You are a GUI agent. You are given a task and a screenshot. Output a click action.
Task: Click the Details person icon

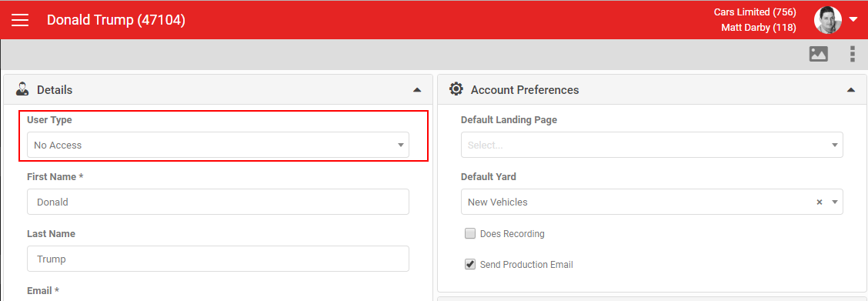point(22,89)
